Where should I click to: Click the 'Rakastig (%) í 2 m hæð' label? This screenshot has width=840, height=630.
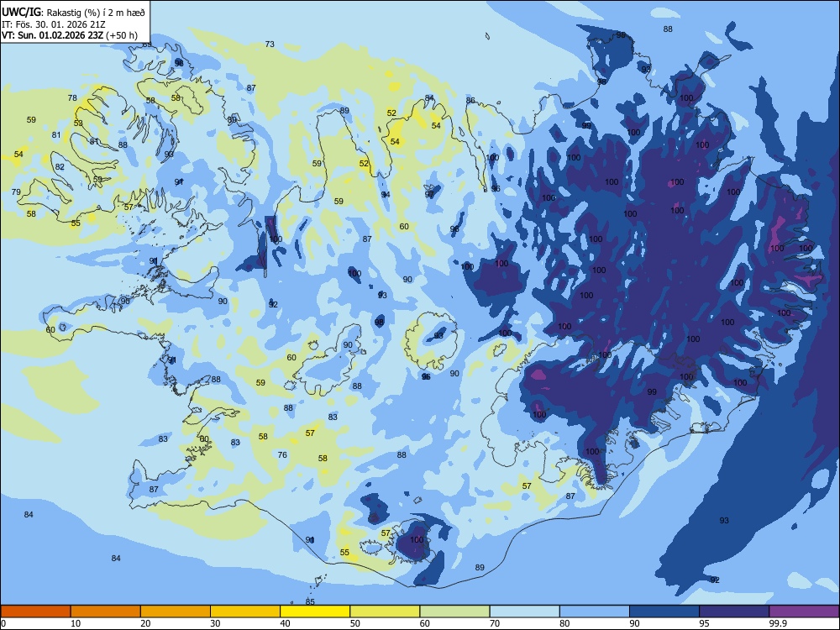96,13
